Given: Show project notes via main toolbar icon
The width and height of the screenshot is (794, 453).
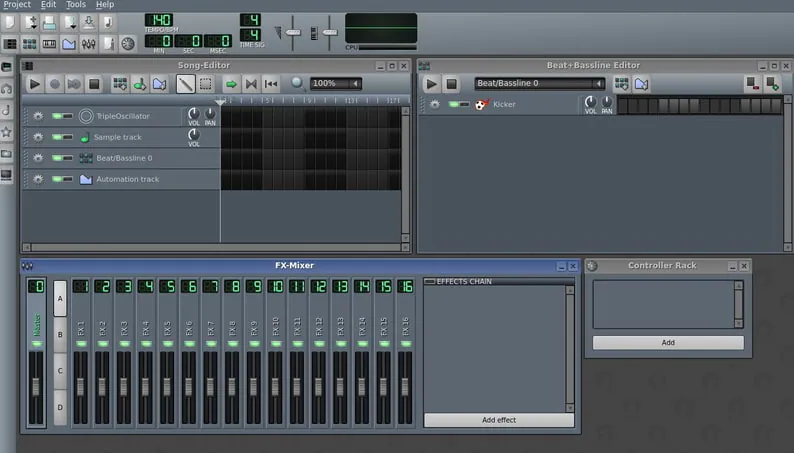Looking at the screenshot, I should (108, 44).
